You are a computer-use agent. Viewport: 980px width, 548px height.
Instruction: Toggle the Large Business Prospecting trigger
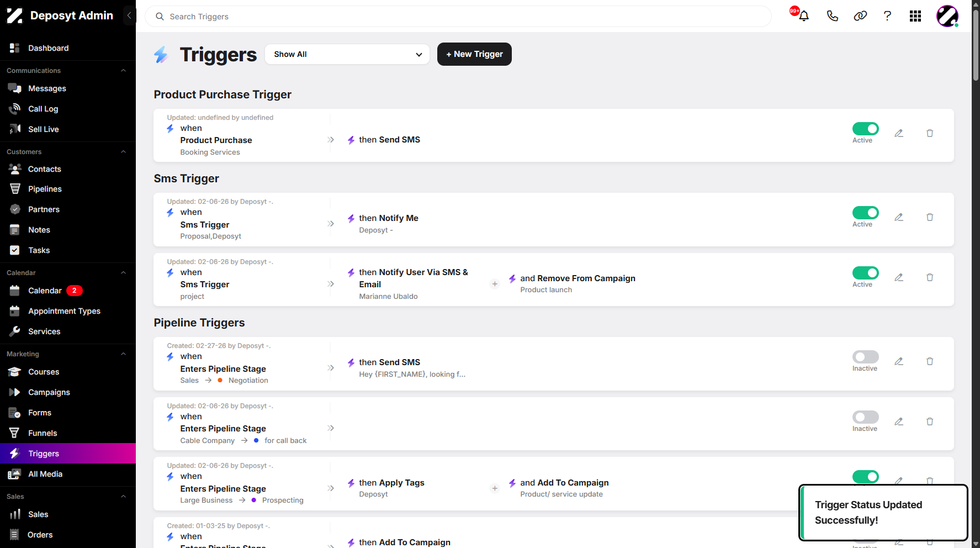click(x=865, y=477)
